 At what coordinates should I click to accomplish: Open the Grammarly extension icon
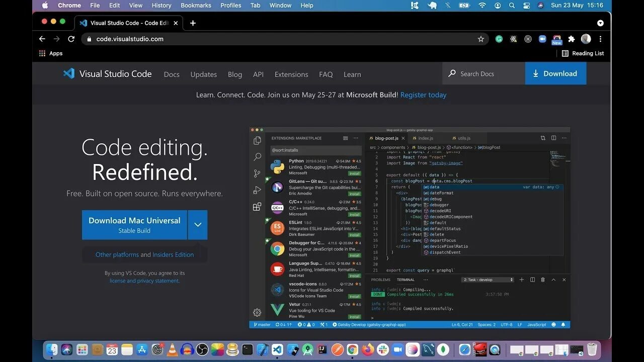(499, 39)
